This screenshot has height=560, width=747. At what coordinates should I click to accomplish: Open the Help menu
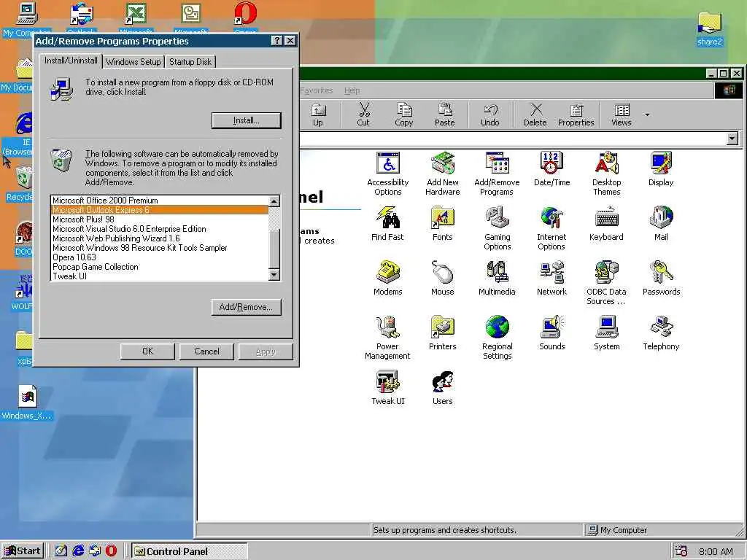pos(352,90)
